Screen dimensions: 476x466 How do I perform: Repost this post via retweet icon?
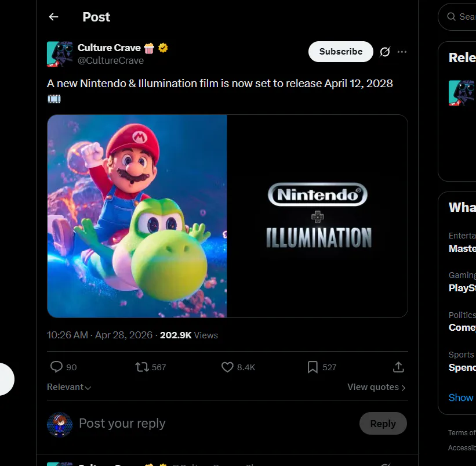141,367
